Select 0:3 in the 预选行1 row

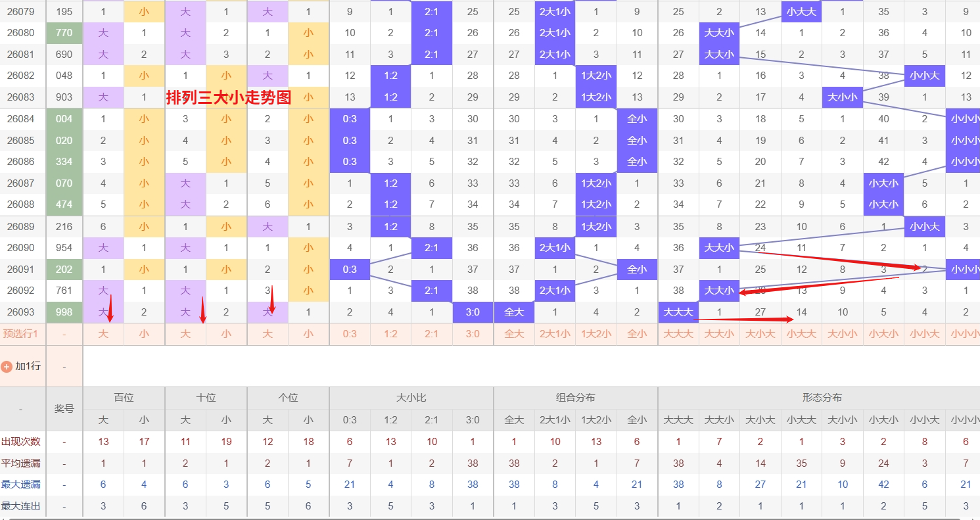coord(350,334)
